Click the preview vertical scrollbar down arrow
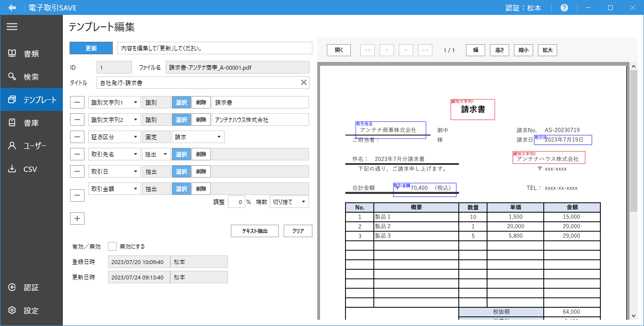The height and width of the screenshot is (326, 644). (x=633, y=315)
